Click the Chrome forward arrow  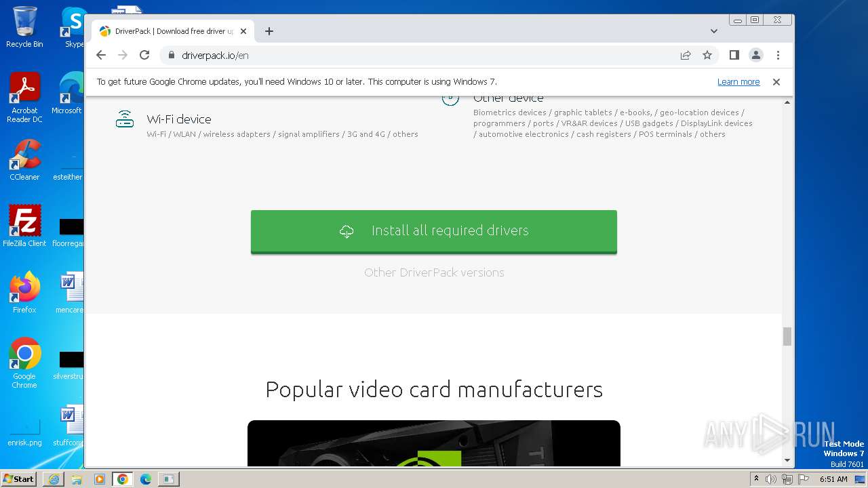coord(123,55)
